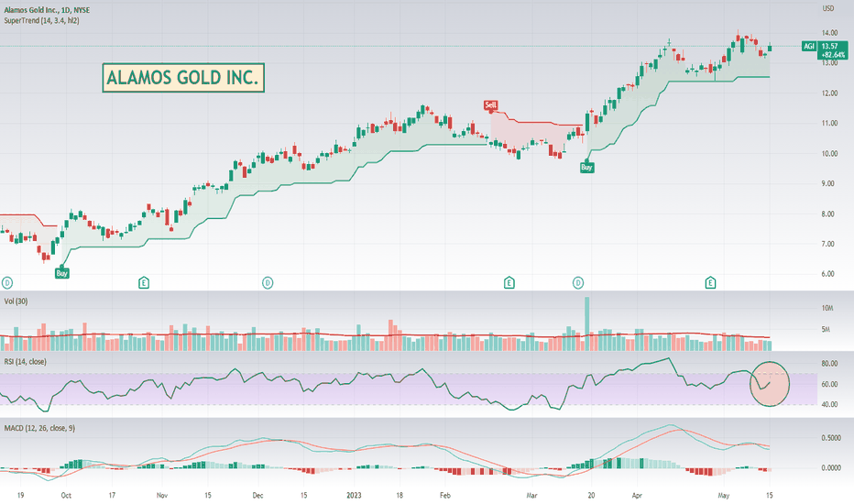854x504 pixels.
Task: Select the MACD (12, 26, close, 9) legend
Action: [39, 428]
